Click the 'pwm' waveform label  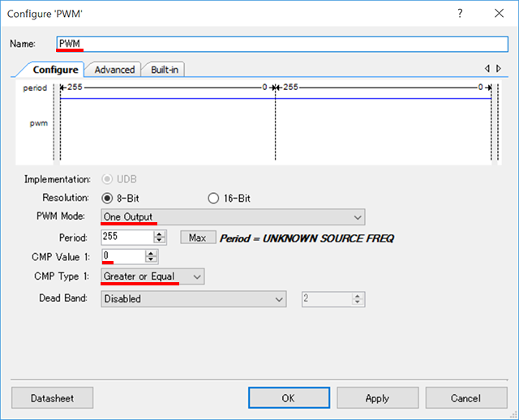(x=39, y=123)
